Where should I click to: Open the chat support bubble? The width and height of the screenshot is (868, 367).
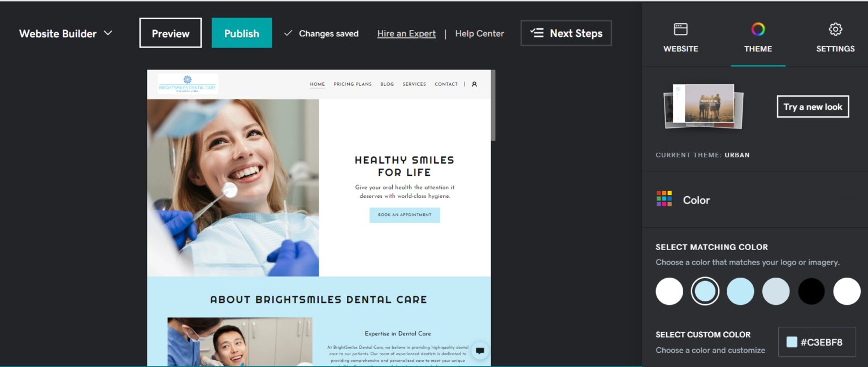[x=480, y=351]
